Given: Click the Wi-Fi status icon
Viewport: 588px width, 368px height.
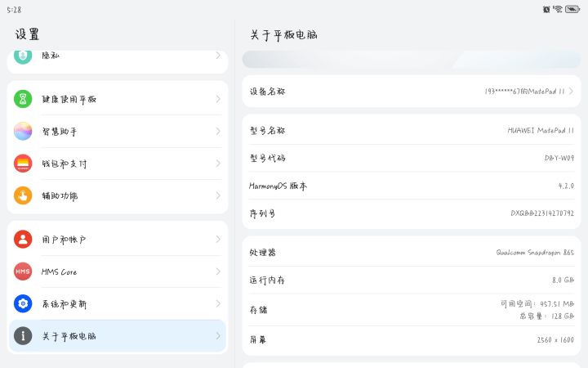Looking at the screenshot, I should coord(558,9).
